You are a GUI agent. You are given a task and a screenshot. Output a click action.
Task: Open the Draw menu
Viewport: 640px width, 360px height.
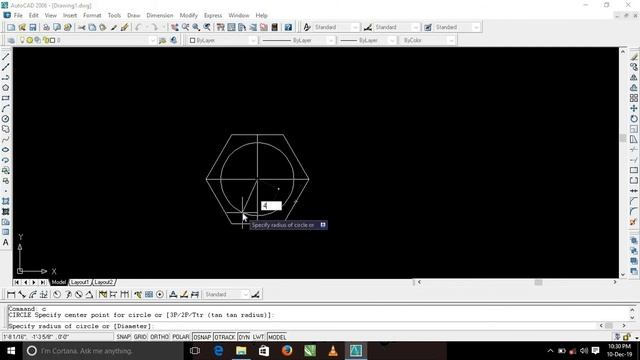[x=133, y=16]
